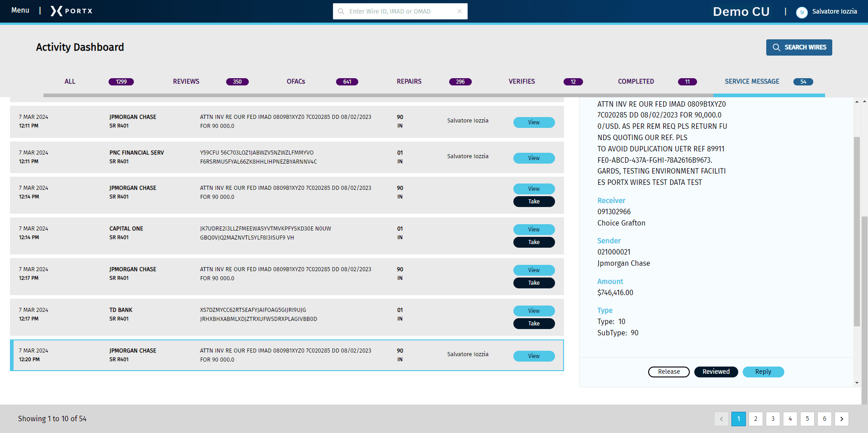Take the CAPITAL ONE message
The height and width of the screenshot is (433, 868).
click(534, 242)
